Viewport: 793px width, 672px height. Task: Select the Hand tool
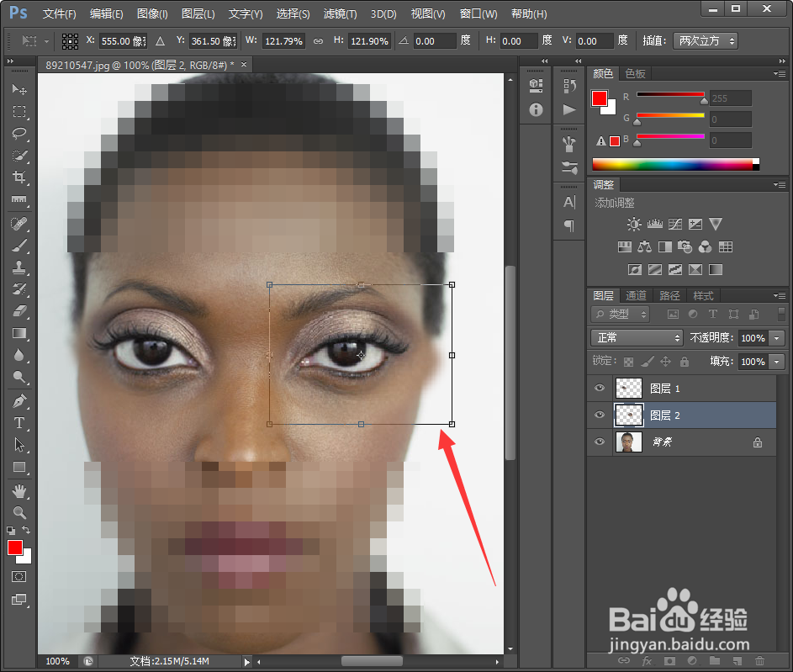(x=19, y=491)
